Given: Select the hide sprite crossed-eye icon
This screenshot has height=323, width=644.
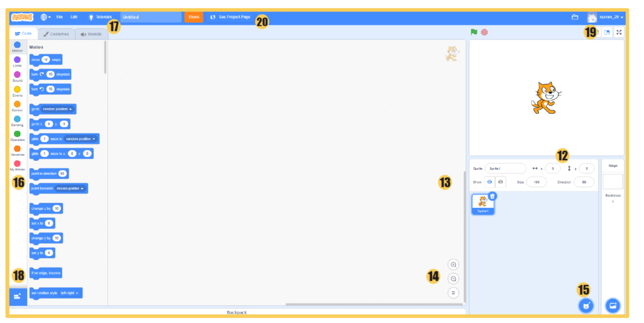Looking at the screenshot, I should click(x=501, y=182).
